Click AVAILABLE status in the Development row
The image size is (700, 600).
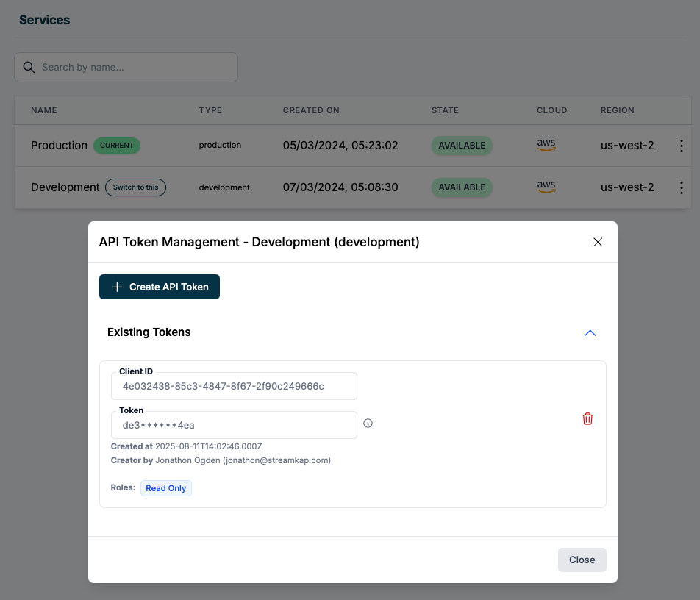pyautogui.click(x=462, y=187)
